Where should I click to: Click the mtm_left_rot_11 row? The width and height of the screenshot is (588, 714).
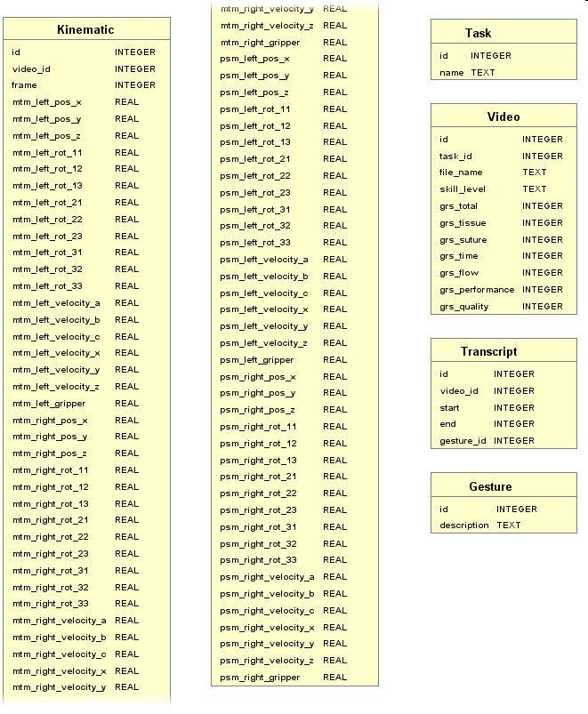click(86, 153)
